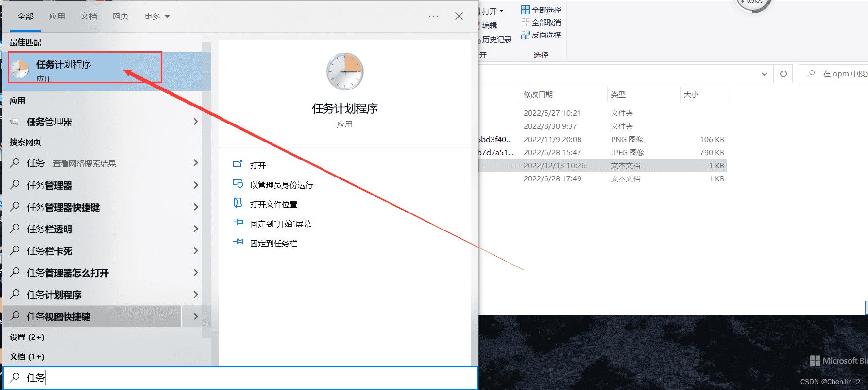Open the 任务计划程序 best match result

pos(107,71)
